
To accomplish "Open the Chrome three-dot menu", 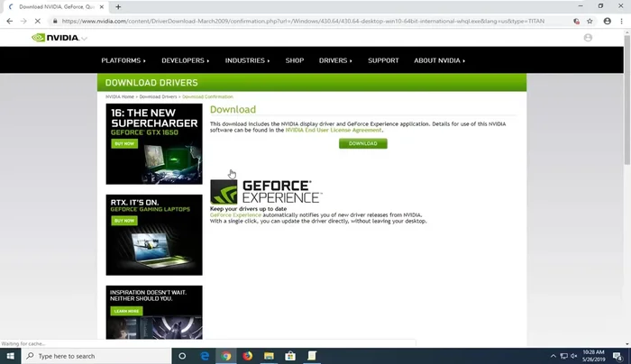I will pyautogui.click(x=621, y=21).
